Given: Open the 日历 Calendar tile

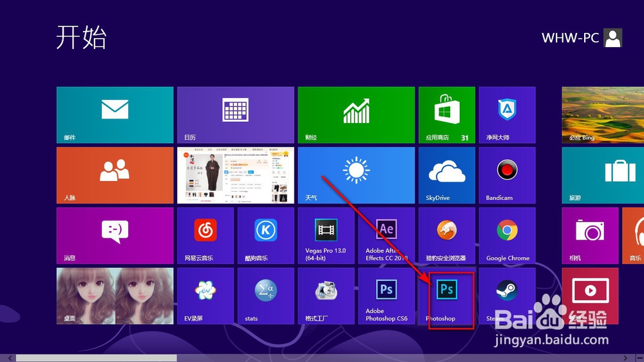Looking at the screenshot, I should pyautogui.click(x=235, y=115).
